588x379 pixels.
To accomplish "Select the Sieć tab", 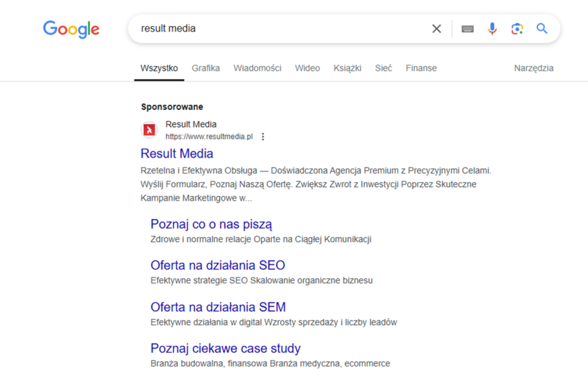I will (x=383, y=68).
